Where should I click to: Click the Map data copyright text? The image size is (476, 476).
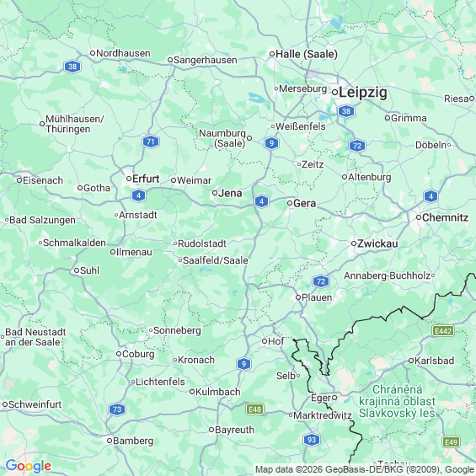[365, 469]
